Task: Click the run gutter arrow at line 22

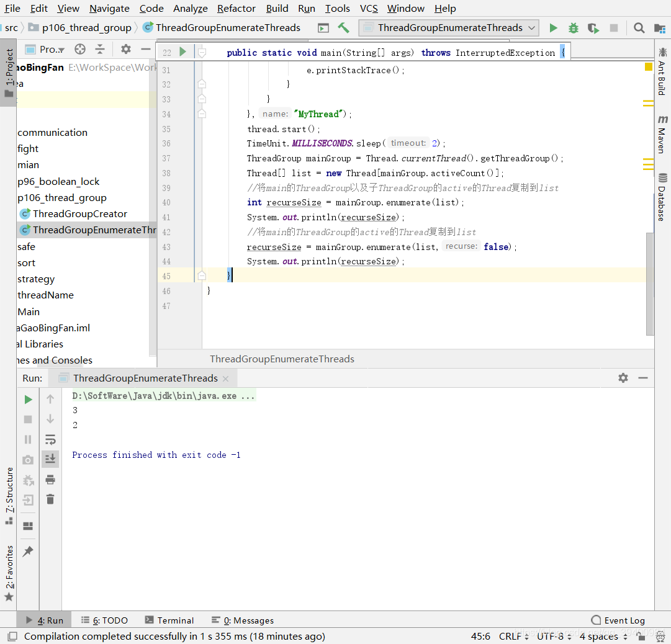Action: tap(182, 51)
